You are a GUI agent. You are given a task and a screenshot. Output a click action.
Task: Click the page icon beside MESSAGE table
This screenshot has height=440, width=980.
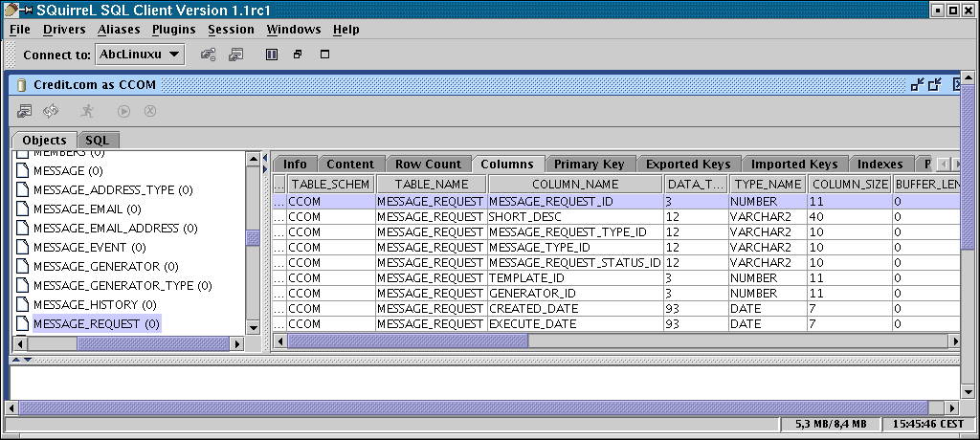22,170
